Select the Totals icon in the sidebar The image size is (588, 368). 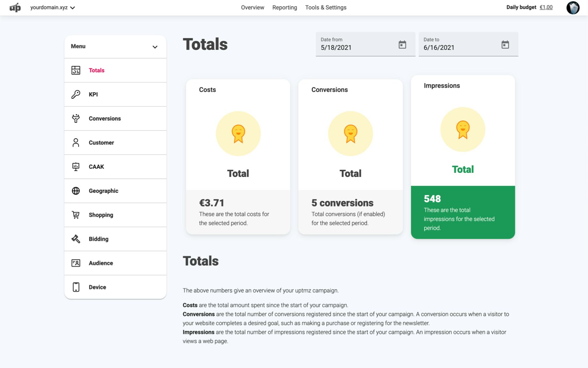[x=76, y=70]
